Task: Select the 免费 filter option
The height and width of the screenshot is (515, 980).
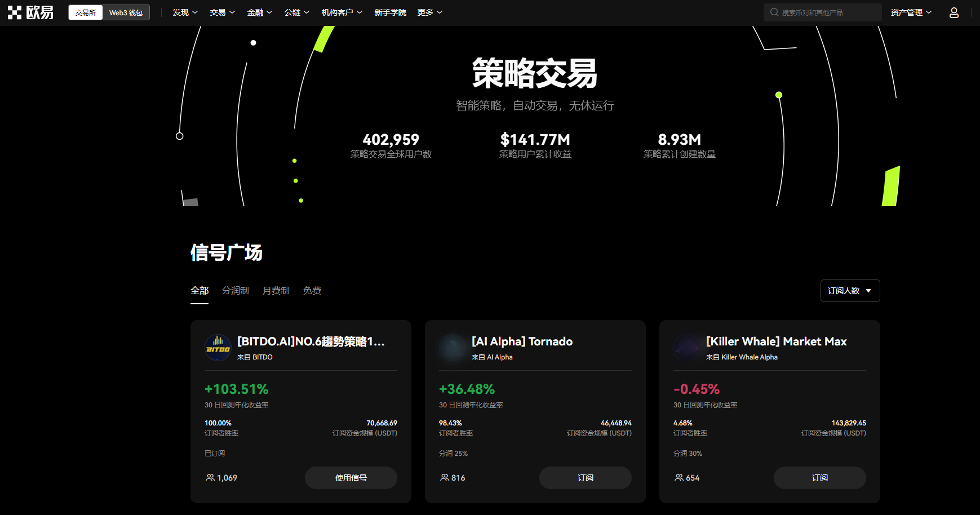Action: (x=312, y=290)
